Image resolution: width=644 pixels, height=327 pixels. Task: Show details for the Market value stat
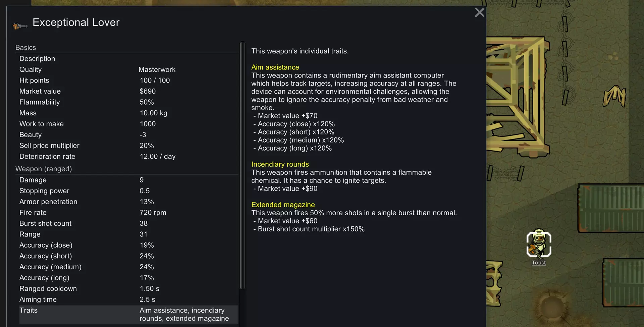click(x=127, y=91)
